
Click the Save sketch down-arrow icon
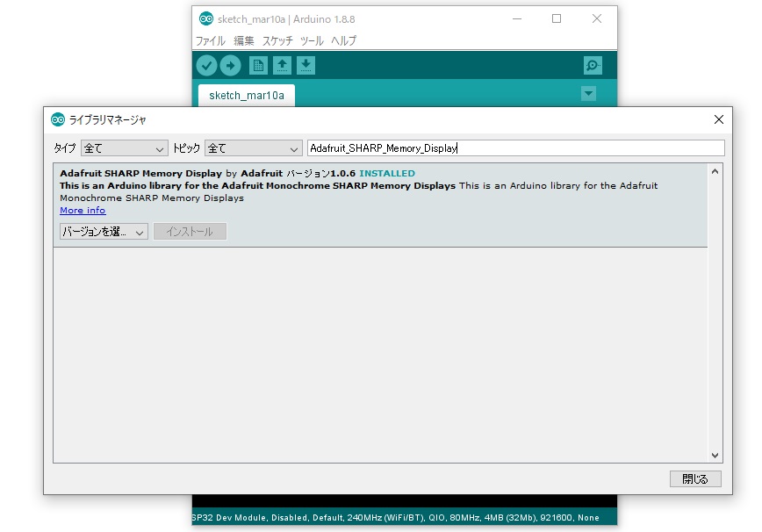(x=306, y=65)
